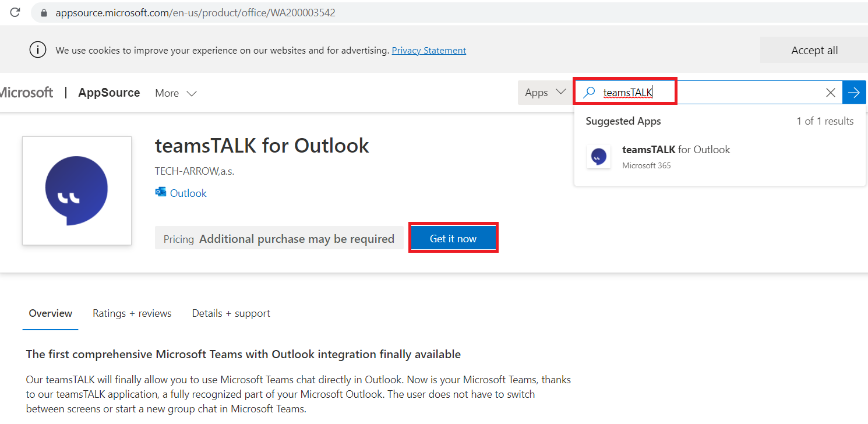Click the search magnifier icon
Viewport: 868px width, 424px height.
(589, 92)
